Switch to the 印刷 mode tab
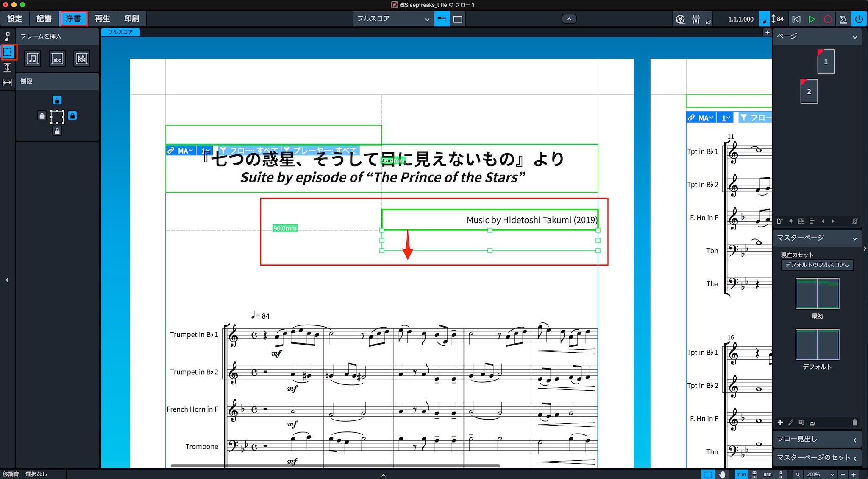This screenshot has height=479, width=868. (x=132, y=19)
